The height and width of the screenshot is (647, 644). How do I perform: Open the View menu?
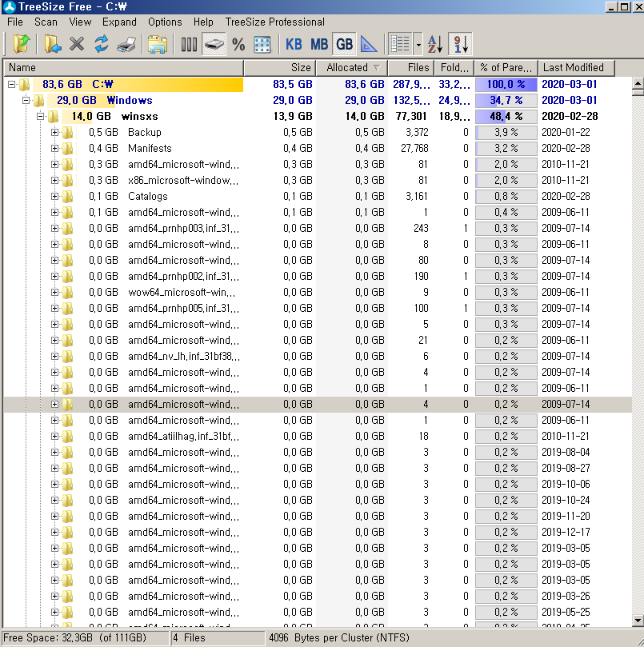[80, 22]
